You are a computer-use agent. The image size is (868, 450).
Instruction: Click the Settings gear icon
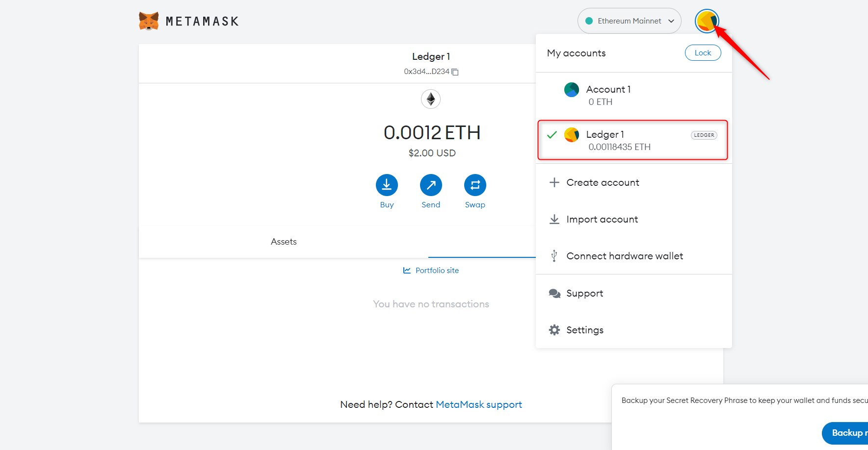point(554,330)
